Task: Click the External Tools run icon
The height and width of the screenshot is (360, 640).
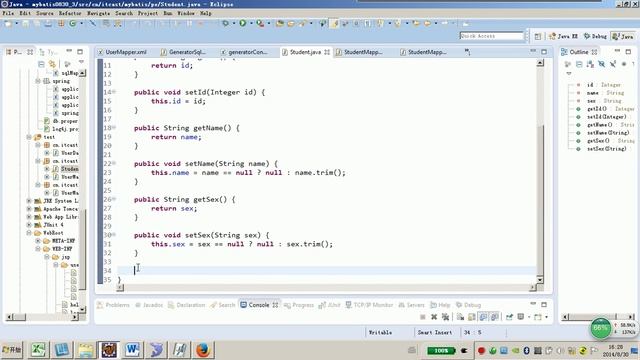Action: pos(260,23)
